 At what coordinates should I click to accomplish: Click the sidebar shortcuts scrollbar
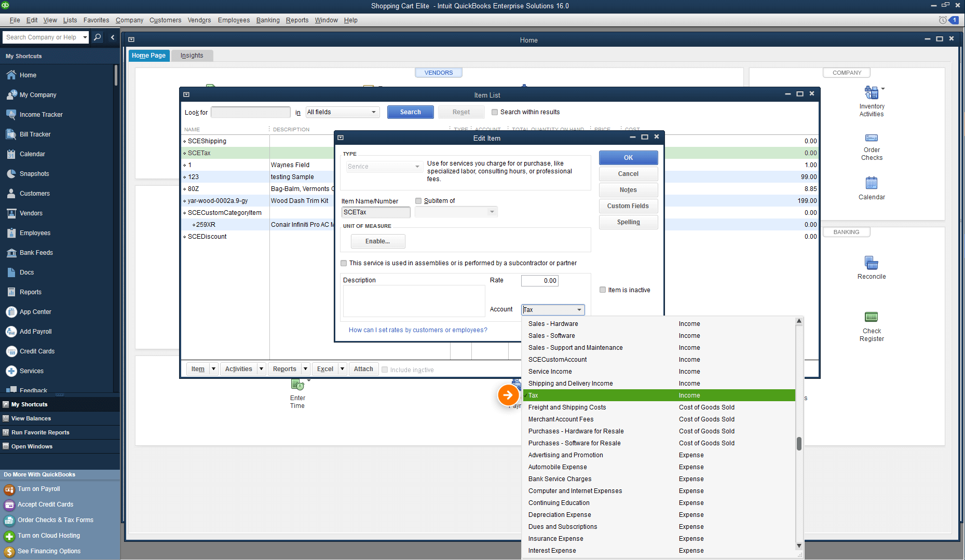[116, 76]
